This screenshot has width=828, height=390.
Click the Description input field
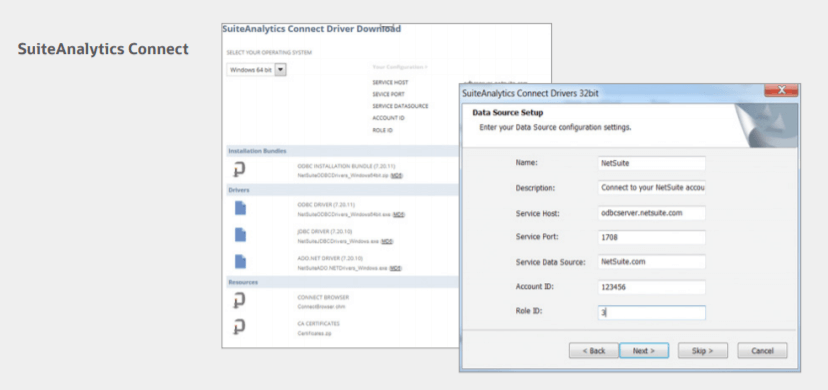click(x=652, y=187)
